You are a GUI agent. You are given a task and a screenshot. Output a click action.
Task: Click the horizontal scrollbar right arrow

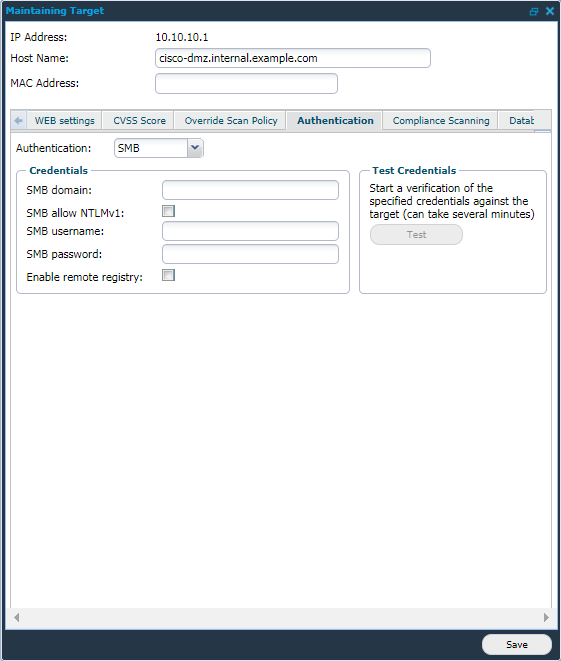click(546, 618)
